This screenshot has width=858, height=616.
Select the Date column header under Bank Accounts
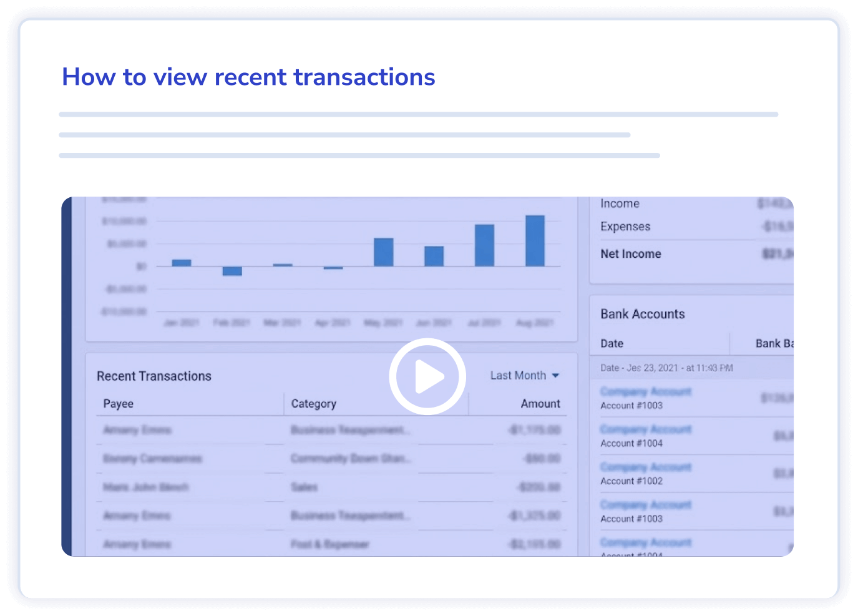point(612,343)
